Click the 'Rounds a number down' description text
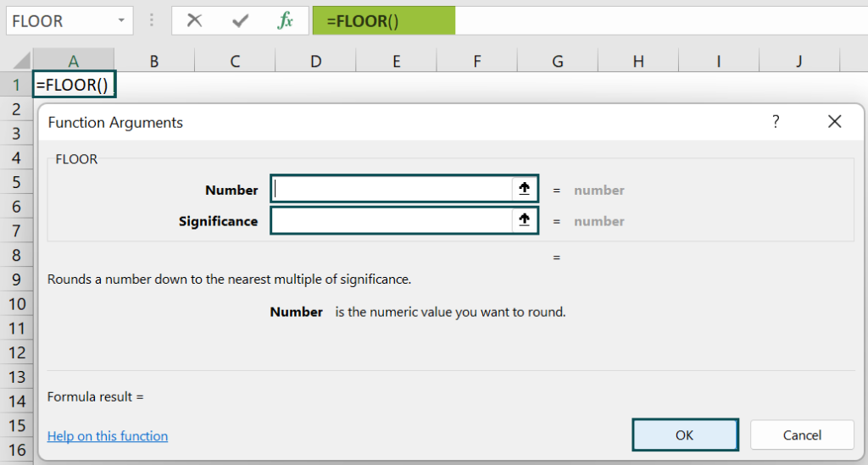The image size is (868, 465). pyautogui.click(x=229, y=280)
